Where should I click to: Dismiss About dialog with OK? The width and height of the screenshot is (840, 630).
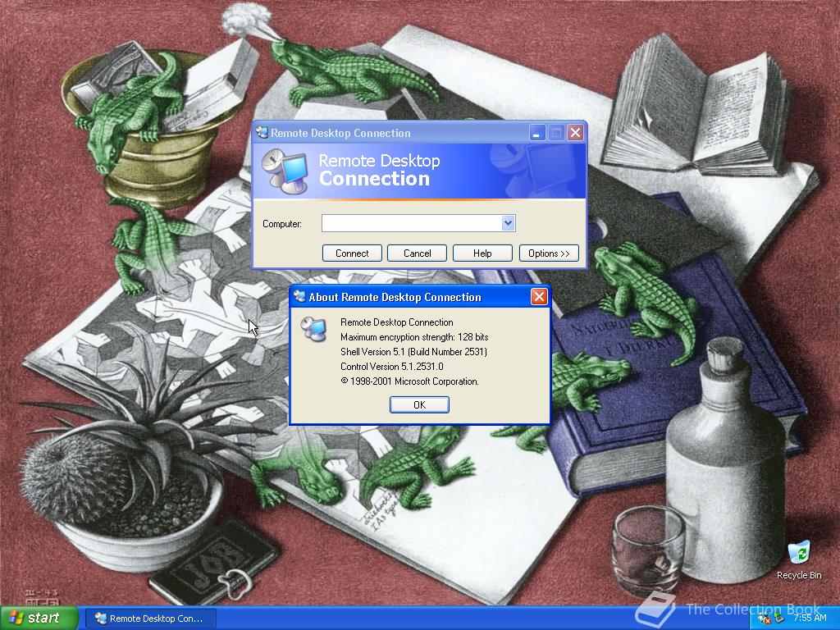point(419,405)
